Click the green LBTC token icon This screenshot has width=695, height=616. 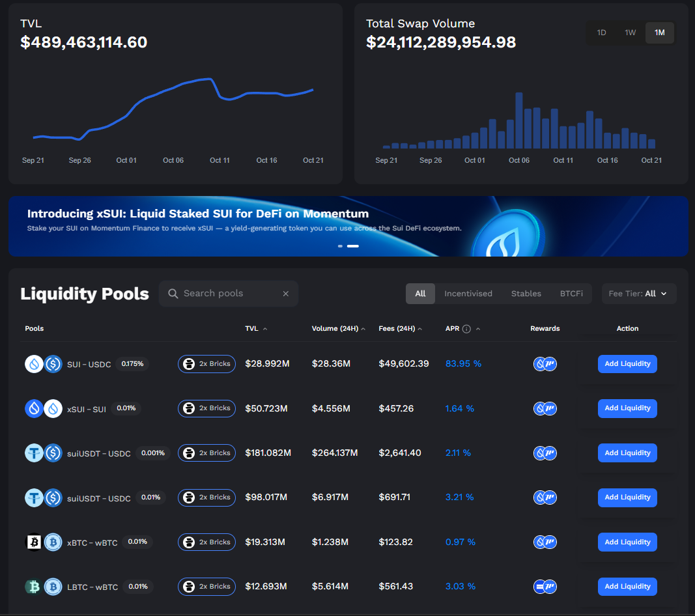(34, 586)
